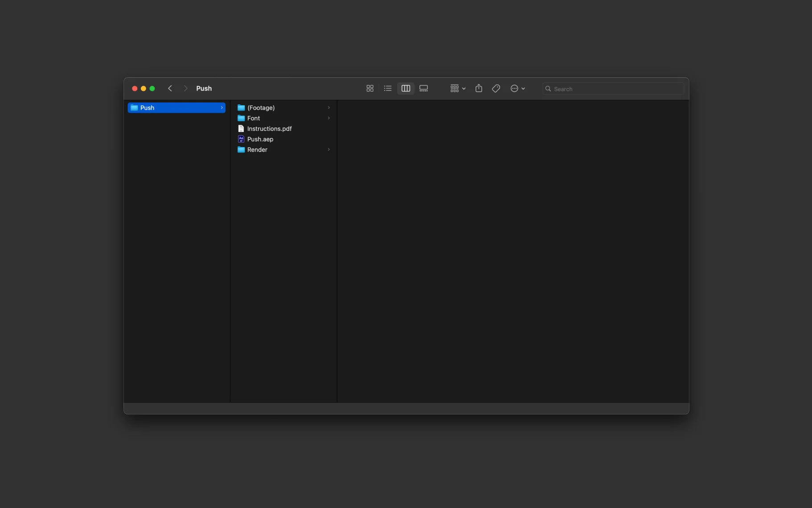Switch to list view
812x508 pixels.
tap(388, 88)
